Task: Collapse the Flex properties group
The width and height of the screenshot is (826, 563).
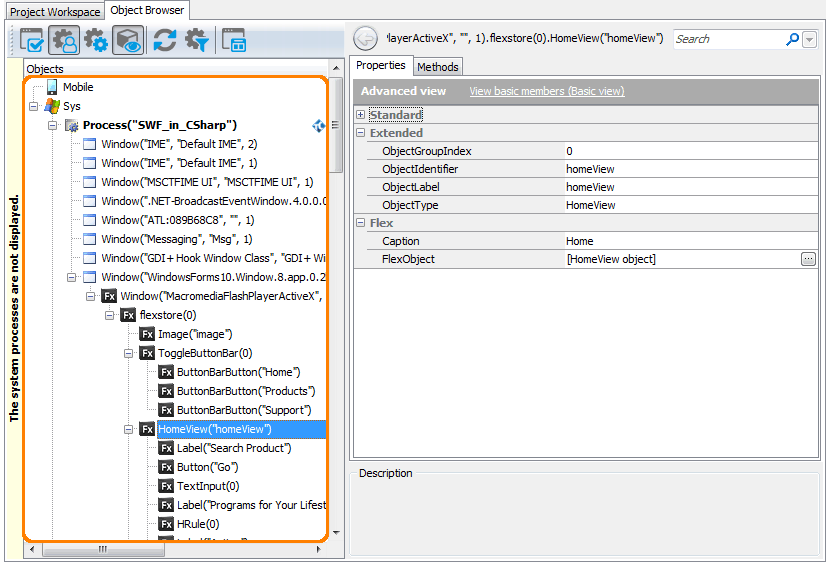Action: (360, 223)
